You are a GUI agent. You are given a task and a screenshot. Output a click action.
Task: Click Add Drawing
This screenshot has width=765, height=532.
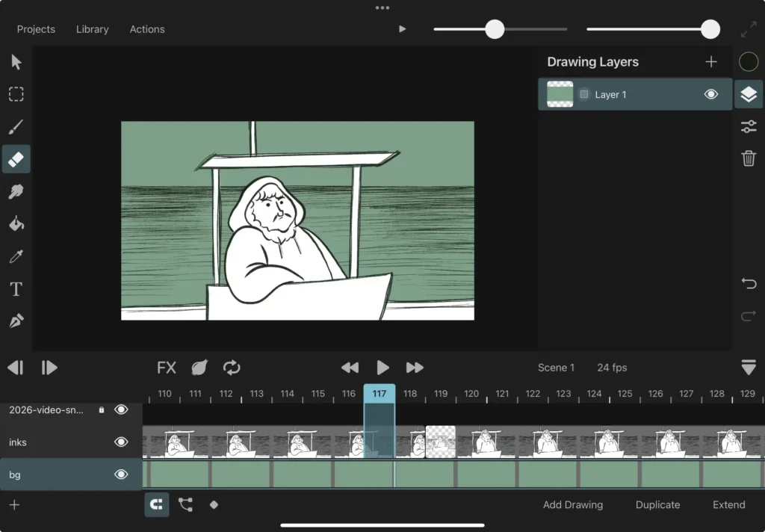pyautogui.click(x=573, y=504)
